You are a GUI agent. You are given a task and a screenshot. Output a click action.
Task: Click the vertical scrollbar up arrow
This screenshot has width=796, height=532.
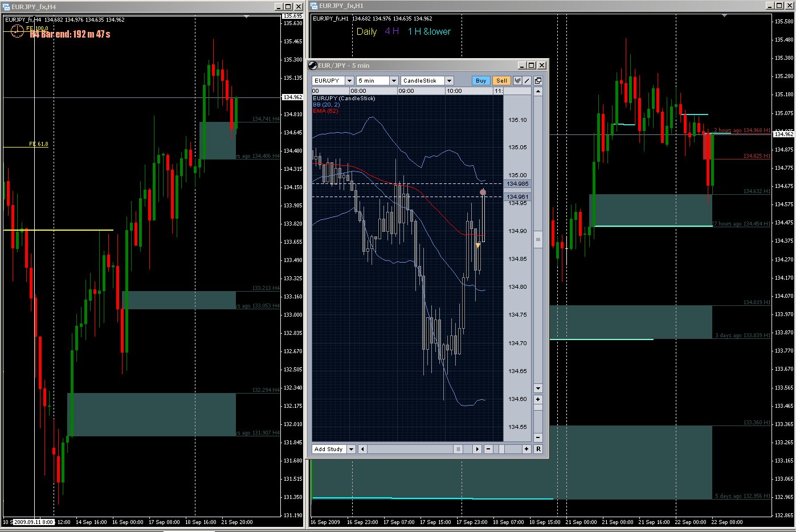(538, 92)
